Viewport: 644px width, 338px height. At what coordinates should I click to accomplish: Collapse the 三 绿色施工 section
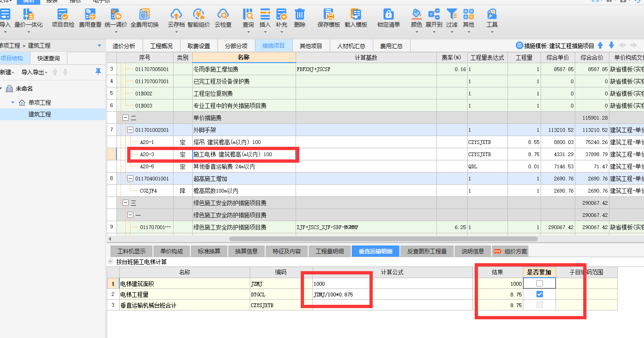coord(125,203)
